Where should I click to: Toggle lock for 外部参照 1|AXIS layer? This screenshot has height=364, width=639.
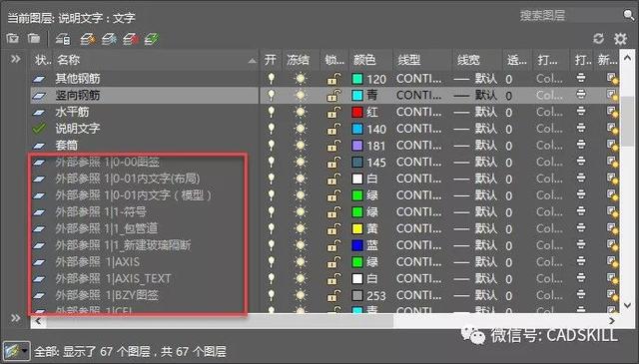coord(333,262)
